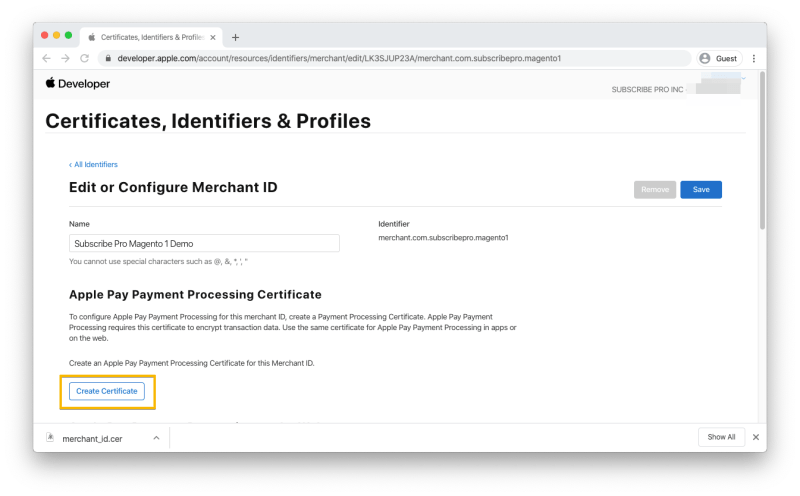
Task: Click the Apple Developer logo
Action: coord(78,83)
